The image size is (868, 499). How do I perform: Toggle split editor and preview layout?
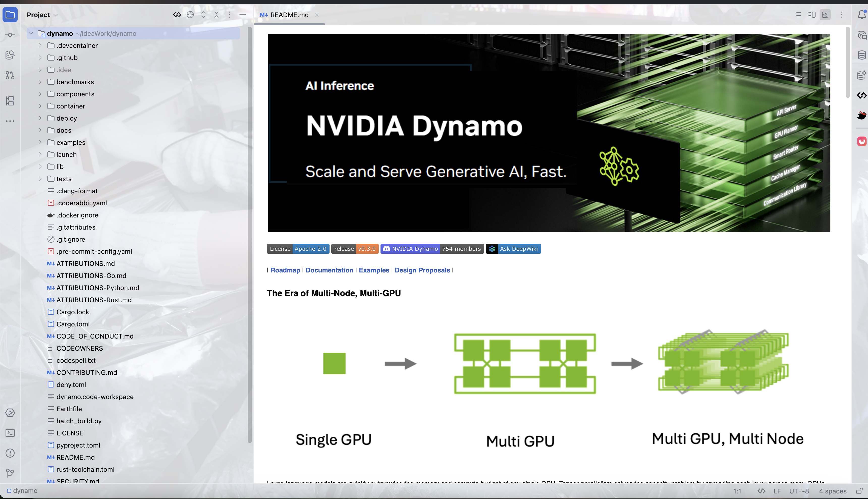point(812,15)
